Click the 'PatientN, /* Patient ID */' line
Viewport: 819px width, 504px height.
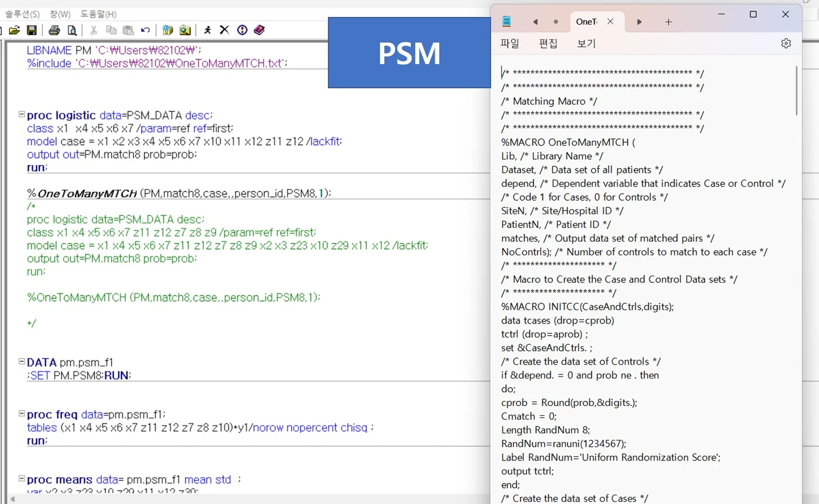tap(556, 225)
